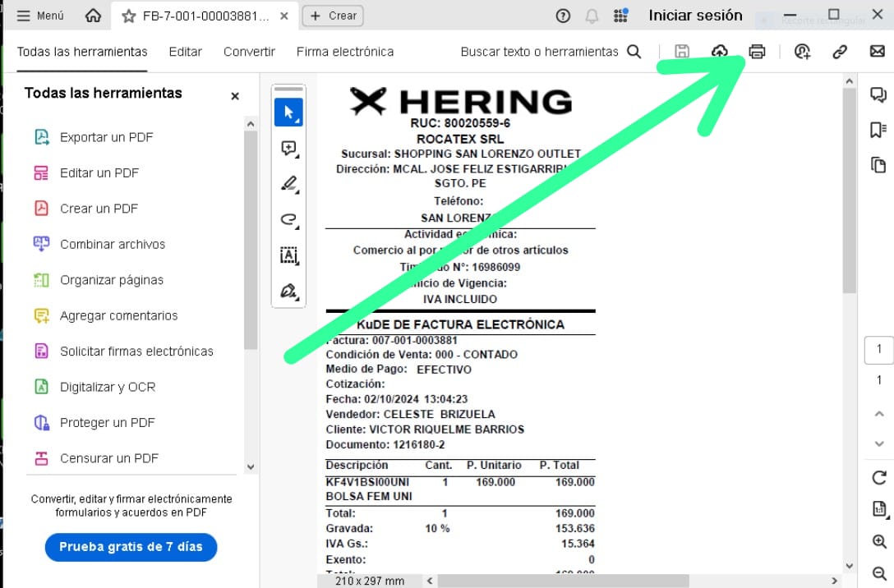This screenshot has width=894, height=588.
Task: Switch to the Convertir tab
Action: (x=249, y=52)
